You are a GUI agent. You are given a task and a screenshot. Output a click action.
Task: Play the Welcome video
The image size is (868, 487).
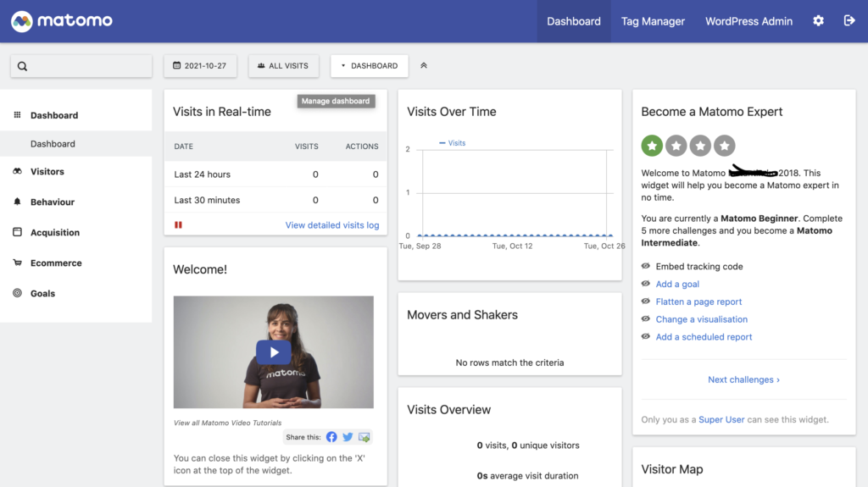point(274,352)
